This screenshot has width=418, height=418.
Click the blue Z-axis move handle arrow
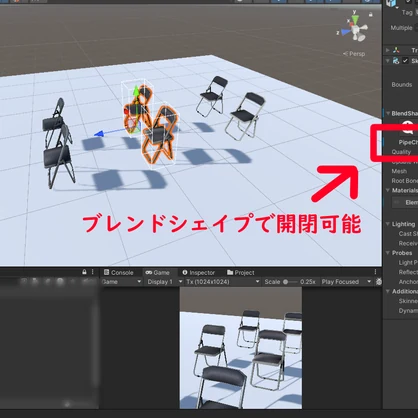(x=100, y=134)
